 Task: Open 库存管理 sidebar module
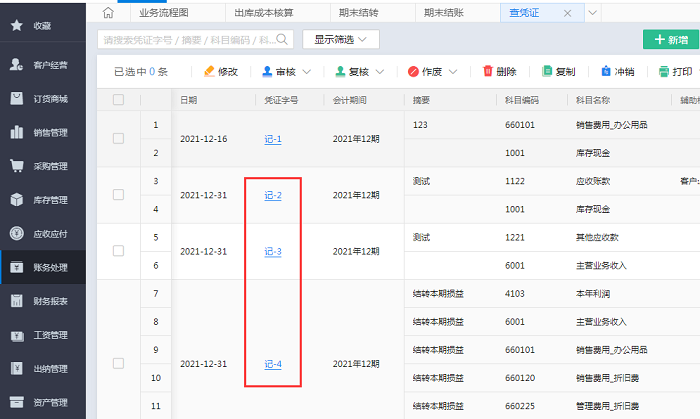43,200
